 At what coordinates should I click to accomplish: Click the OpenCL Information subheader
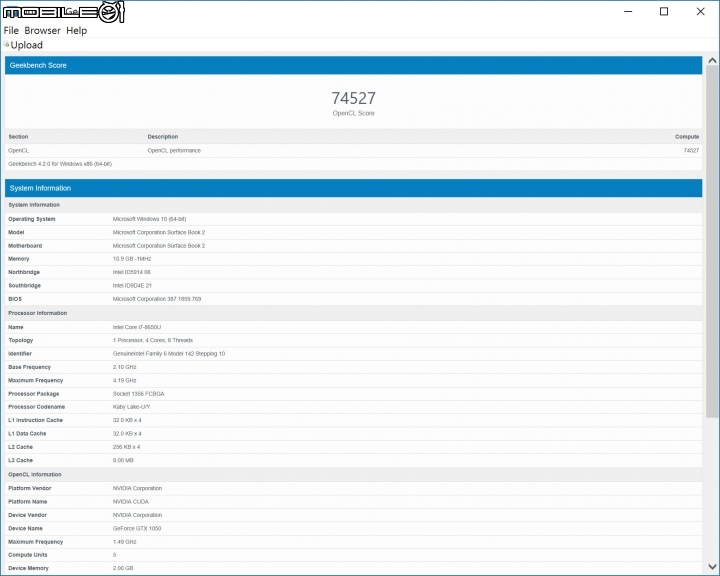[35, 474]
